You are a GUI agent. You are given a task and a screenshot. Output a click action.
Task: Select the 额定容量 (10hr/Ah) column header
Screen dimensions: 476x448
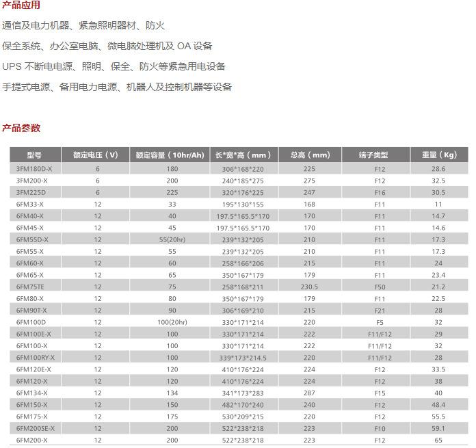pos(170,155)
